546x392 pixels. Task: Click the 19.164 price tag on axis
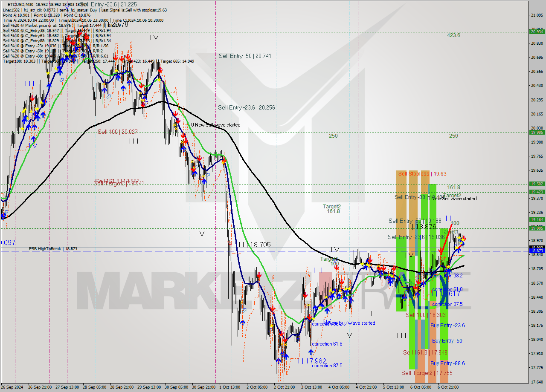coord(537,219)
